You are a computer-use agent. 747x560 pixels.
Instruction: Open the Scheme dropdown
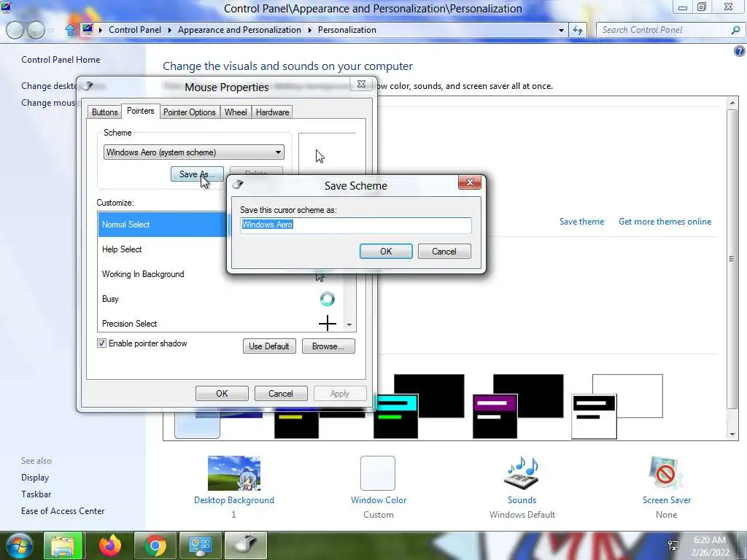pos(193,152)
